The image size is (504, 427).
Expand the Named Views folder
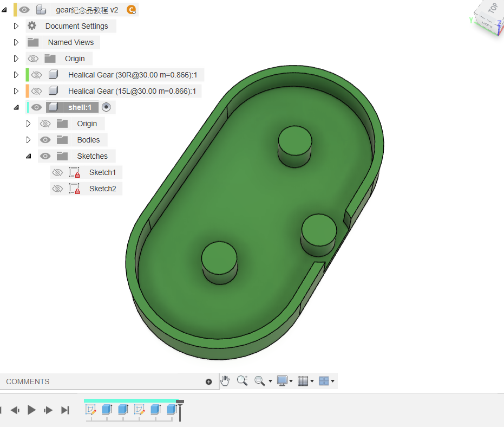(16, 42)
